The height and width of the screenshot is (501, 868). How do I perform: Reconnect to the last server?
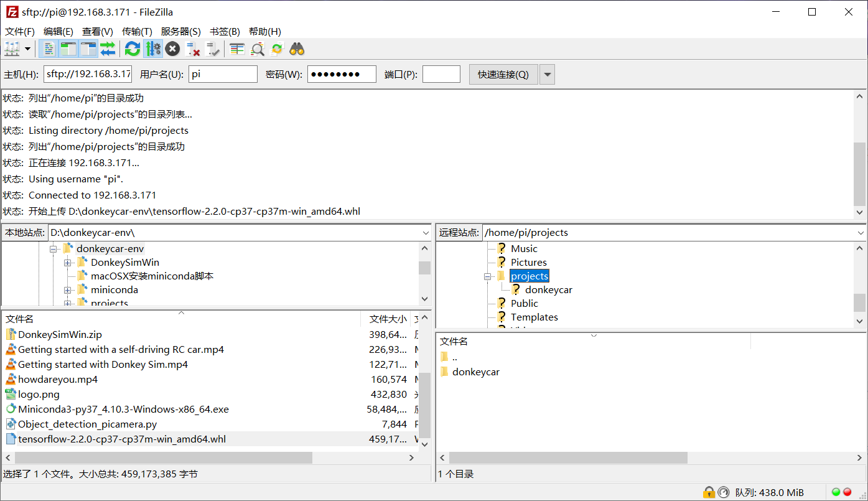[x=213, y=49]
